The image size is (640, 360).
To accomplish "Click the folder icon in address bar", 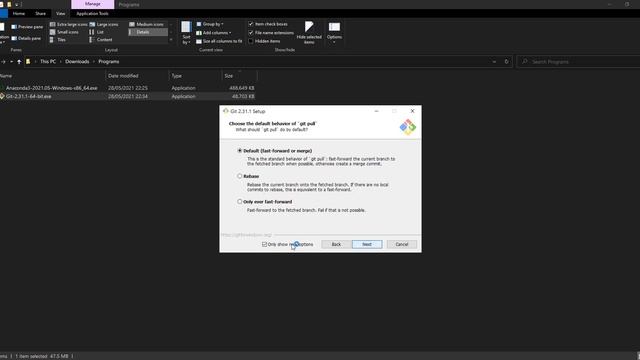I will [x=28, y=62].
